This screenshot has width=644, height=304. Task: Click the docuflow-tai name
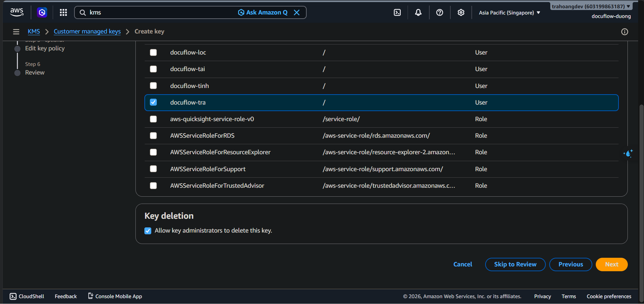point(187,69)
